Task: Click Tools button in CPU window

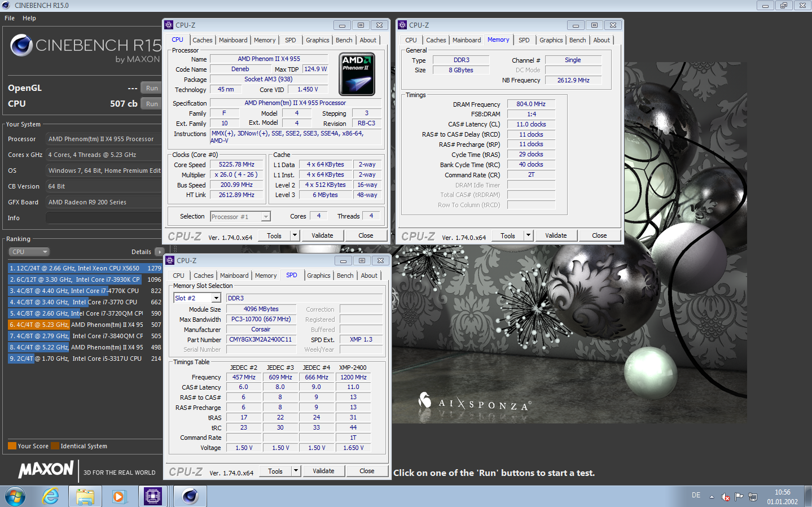Action: [274, 235]
